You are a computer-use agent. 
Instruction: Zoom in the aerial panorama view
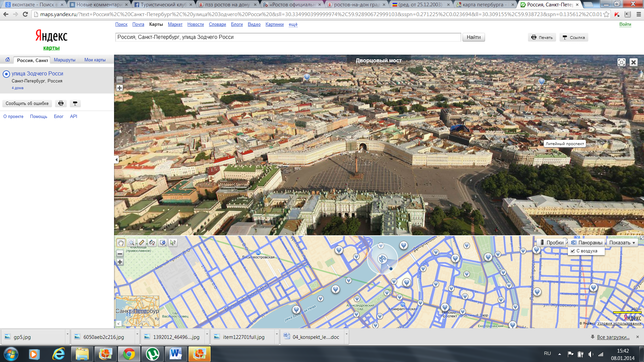(119, 88)
